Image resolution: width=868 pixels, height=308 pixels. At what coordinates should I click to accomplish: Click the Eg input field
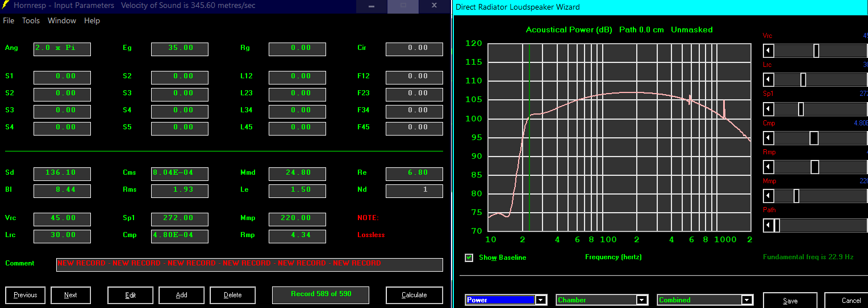(x=180, y=49)
